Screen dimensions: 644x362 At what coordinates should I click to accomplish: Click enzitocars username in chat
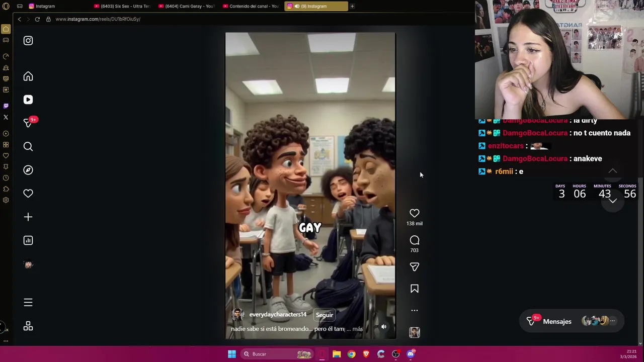coord(506,146)
